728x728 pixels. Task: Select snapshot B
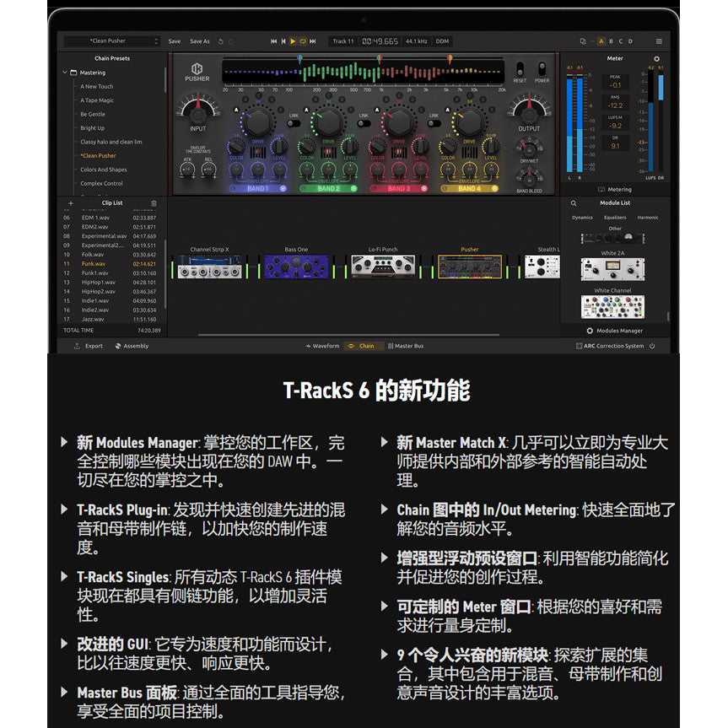(x=611, y=41)
